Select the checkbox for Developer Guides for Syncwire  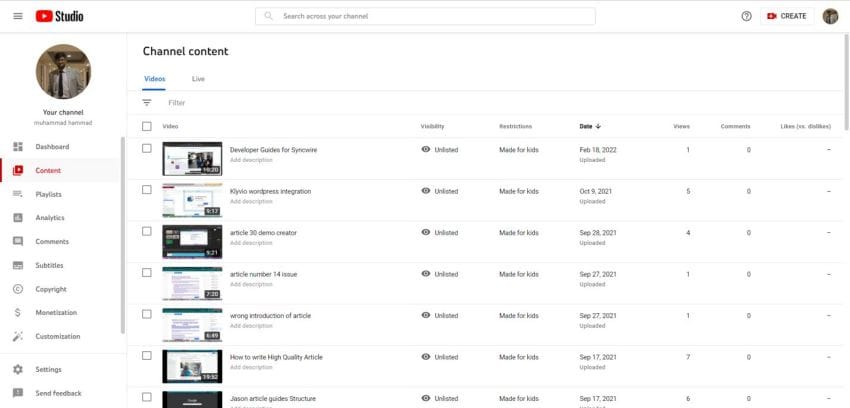tap(147, 148)
